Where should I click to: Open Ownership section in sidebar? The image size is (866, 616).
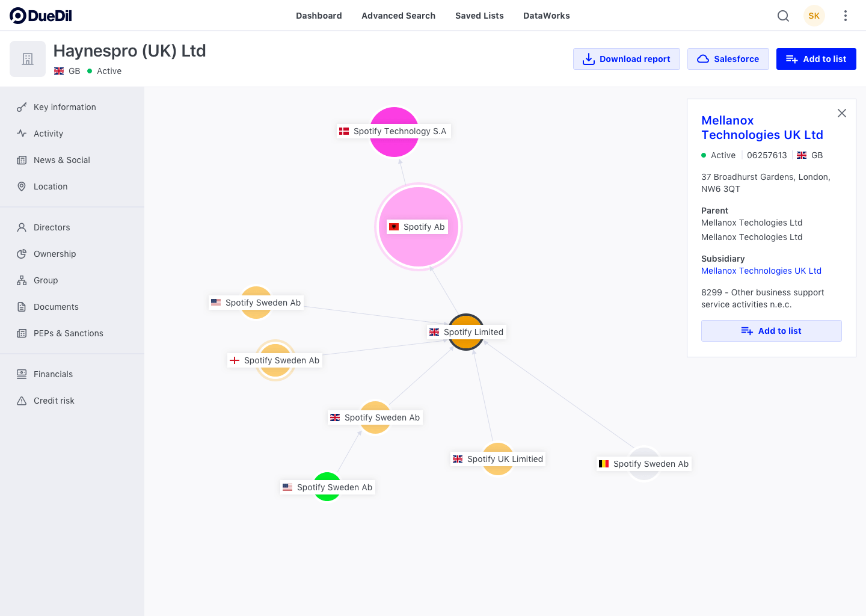72,254
